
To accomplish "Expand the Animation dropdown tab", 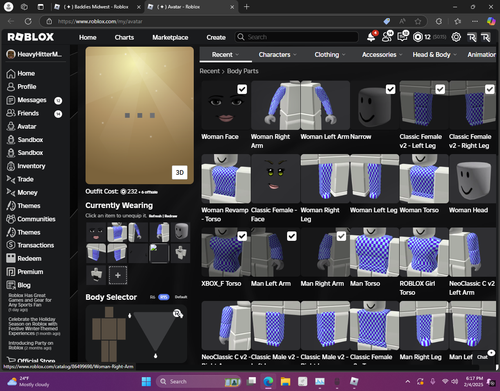I will tap(481, 55).
